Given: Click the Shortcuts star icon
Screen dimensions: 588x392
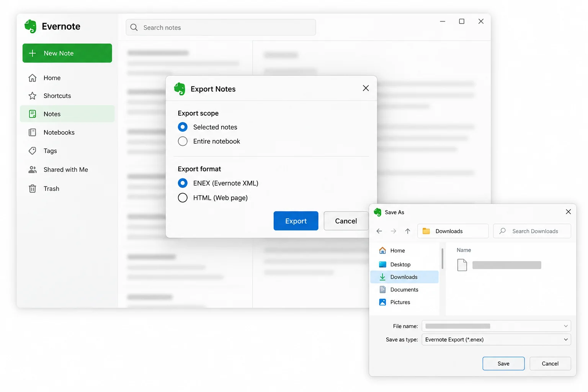Looking at the screenshot, I should click(x=33, y=96).
